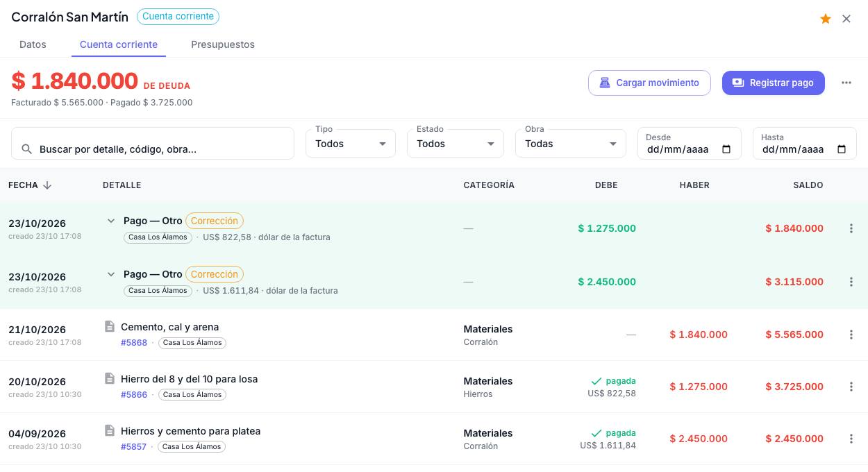Click saldo value $ 5.565.000

pyautogui.click(x=794, y=335)
